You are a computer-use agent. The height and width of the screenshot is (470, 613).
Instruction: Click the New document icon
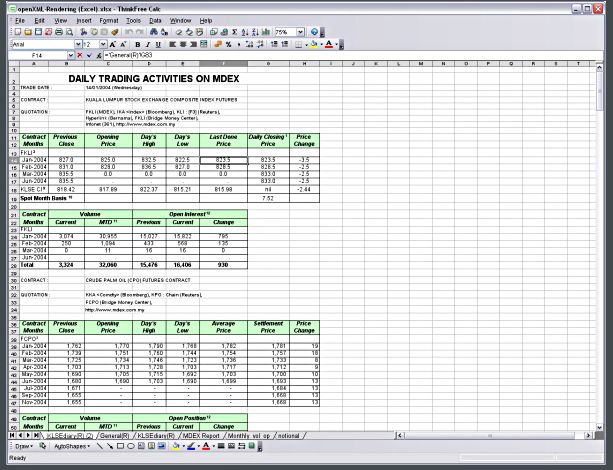[x=18, y=32]
